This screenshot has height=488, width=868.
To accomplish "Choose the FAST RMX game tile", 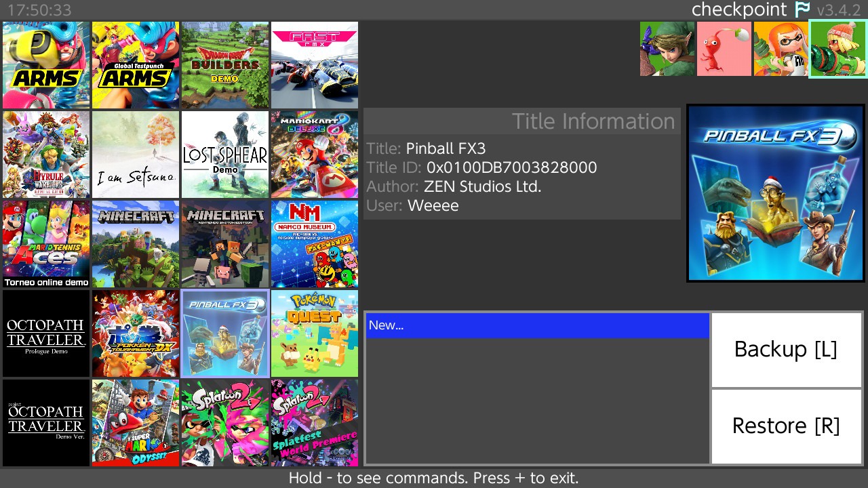I will (315, 65).
